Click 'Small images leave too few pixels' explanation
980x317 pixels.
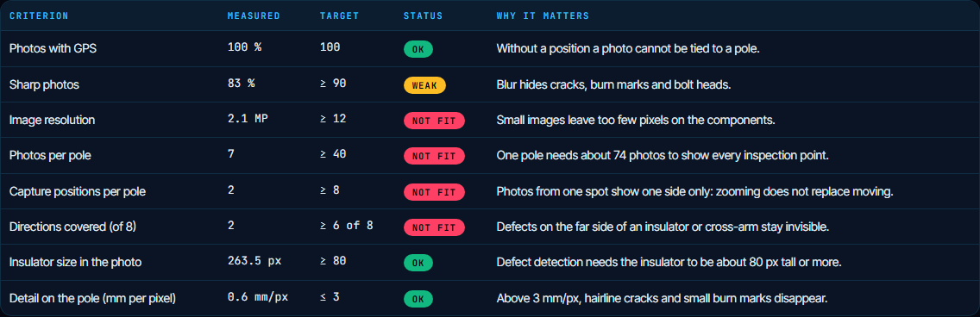[637, 121]
